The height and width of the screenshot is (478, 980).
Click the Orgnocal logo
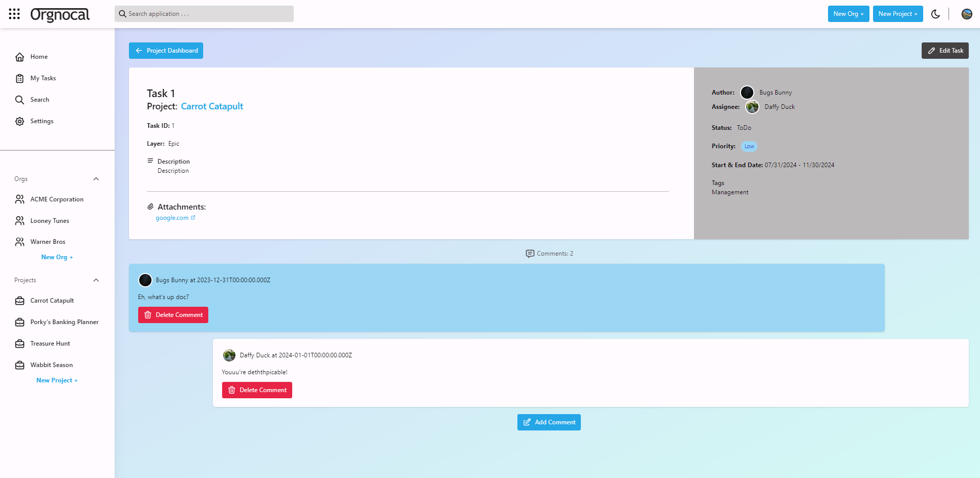(x=60, y=15)
